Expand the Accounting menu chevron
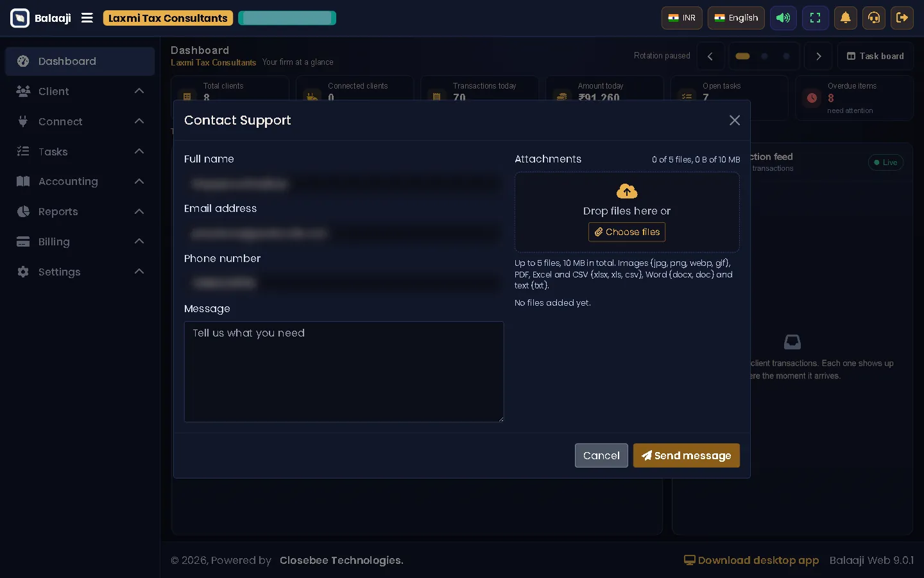Image resolution: width=924 pixels, height=578 pixels. pos(139,181)
